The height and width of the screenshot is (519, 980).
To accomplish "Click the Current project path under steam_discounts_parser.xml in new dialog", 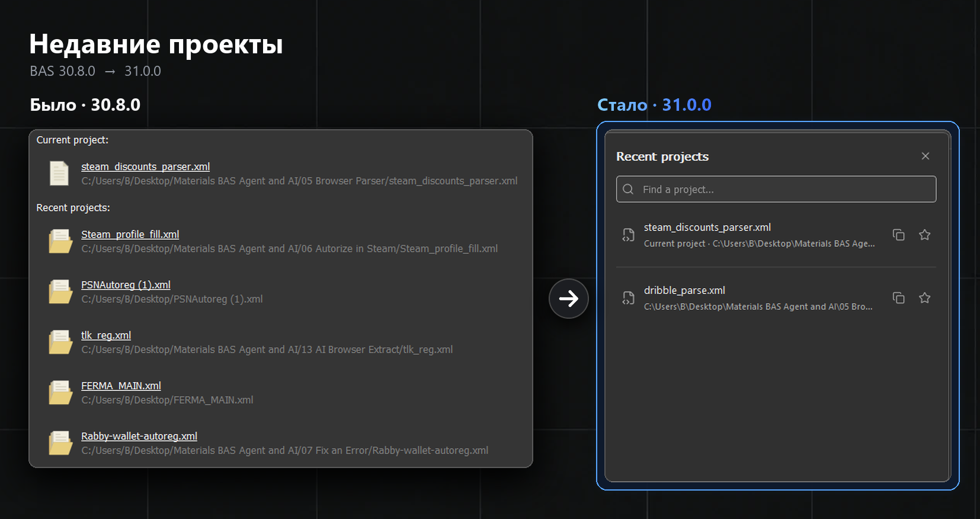I will (759, 244).
